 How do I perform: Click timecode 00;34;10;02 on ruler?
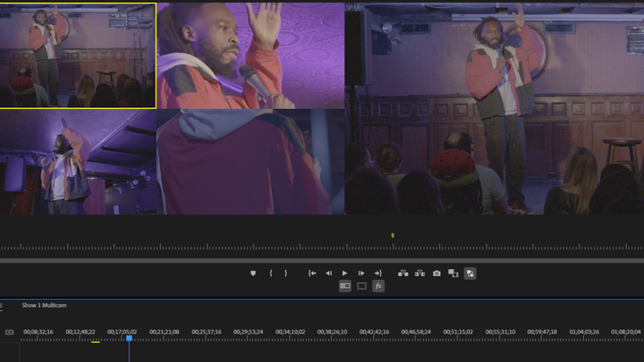(290, 332)
